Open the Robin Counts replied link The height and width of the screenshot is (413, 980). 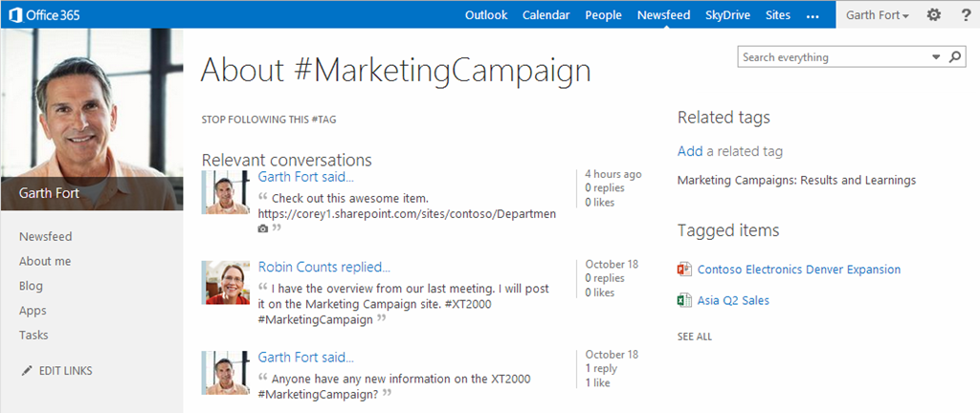(324, 267)
